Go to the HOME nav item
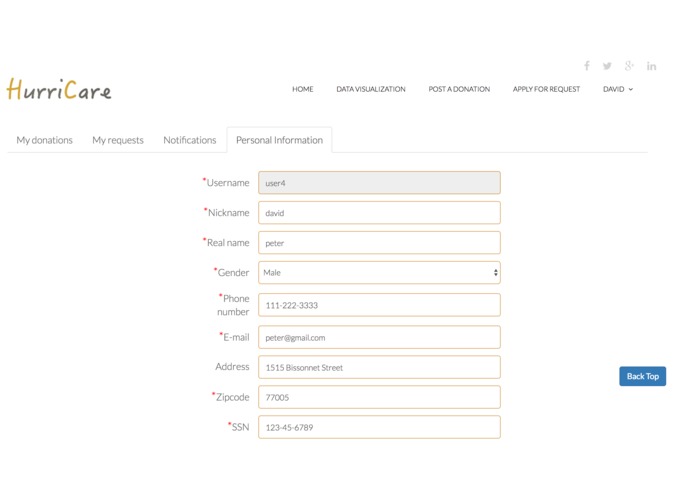Screen dimensions: 695x494 (303, 89)
